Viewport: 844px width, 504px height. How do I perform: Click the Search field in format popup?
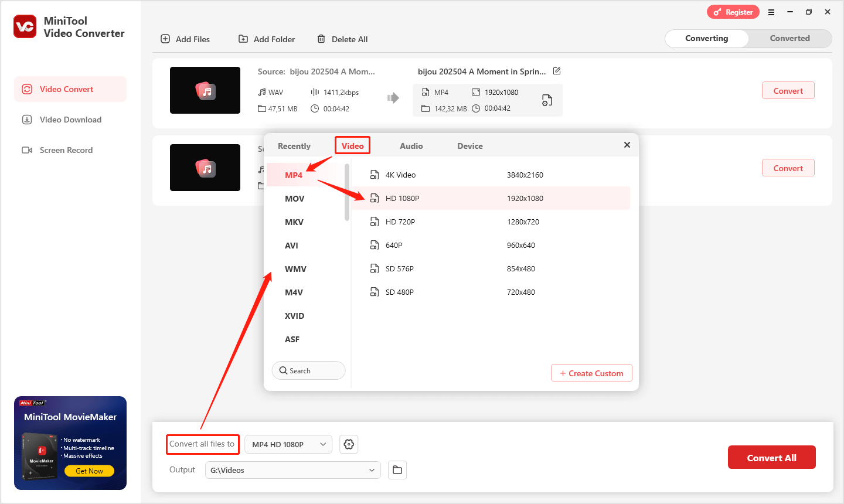click(309, 370)
